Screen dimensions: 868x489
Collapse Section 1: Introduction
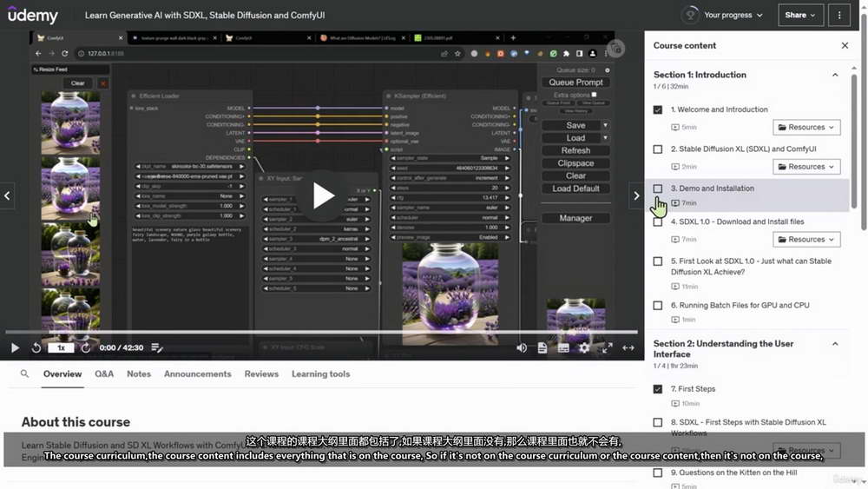(835, 75)
